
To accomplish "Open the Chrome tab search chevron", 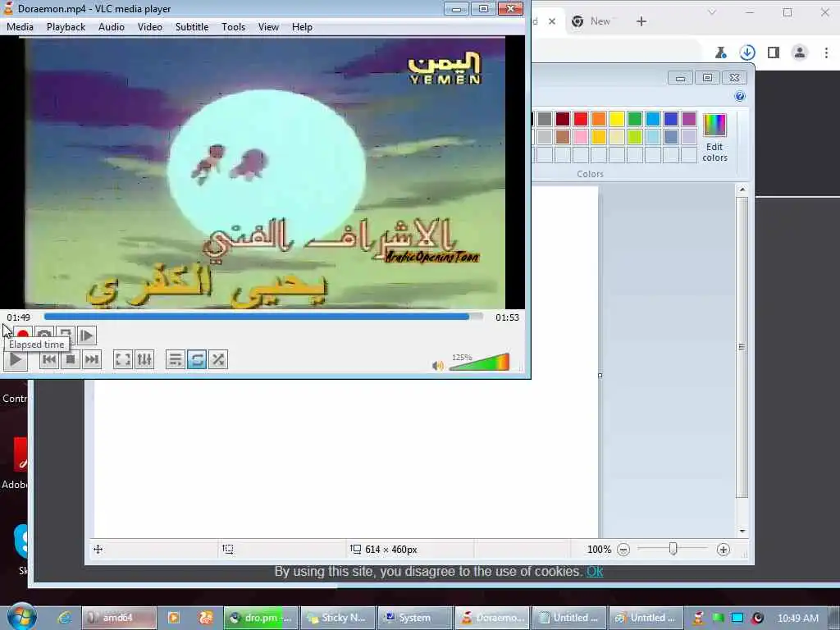I will point(712,12).
